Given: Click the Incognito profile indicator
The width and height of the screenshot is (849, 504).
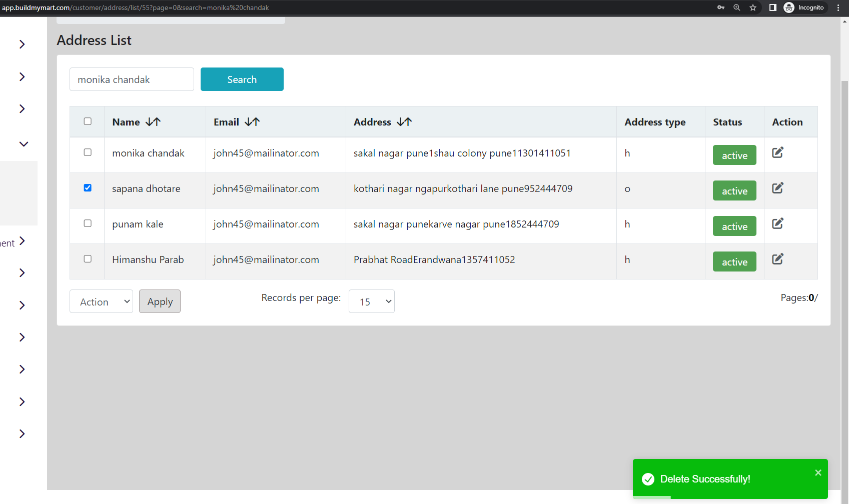Looking at the screenshot, I should tap(804, 7).
